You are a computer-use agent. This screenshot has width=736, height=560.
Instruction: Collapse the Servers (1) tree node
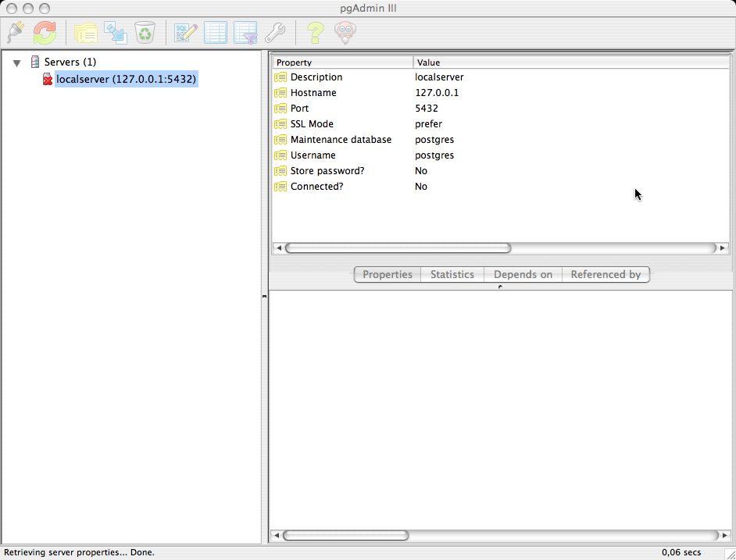(x=16, y=62)
